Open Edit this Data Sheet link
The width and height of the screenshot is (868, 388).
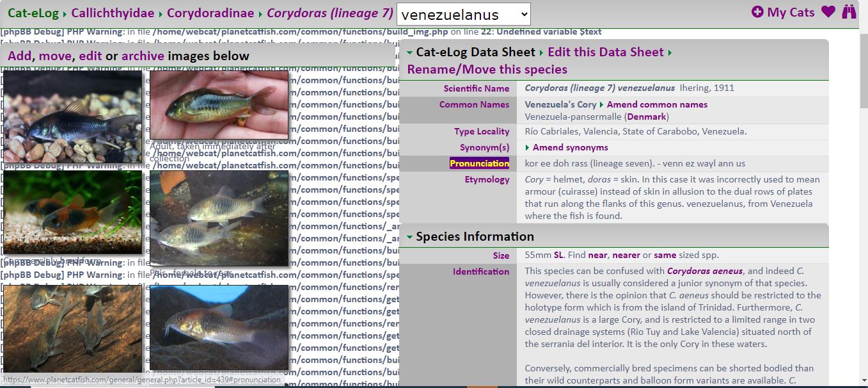(606, 53)
